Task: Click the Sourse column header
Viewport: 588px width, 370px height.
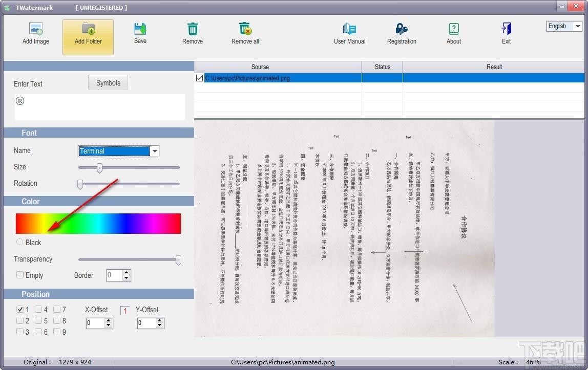Action: [x=260, y=67]
